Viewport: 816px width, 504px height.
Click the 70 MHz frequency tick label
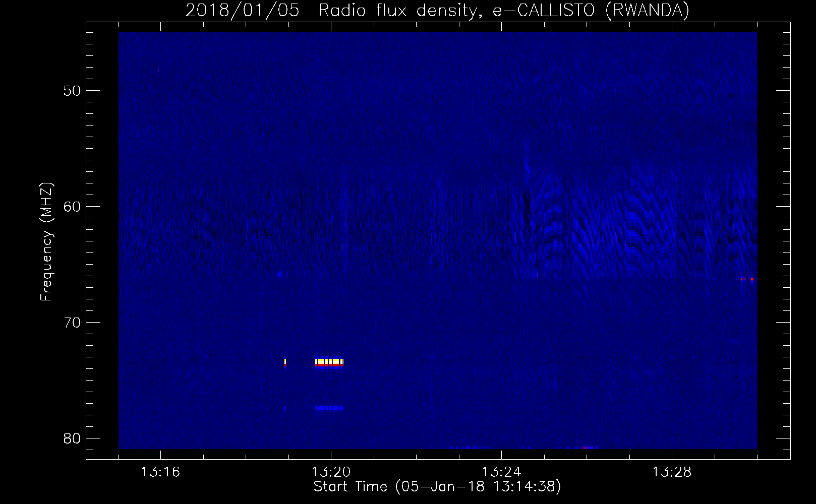72,323
